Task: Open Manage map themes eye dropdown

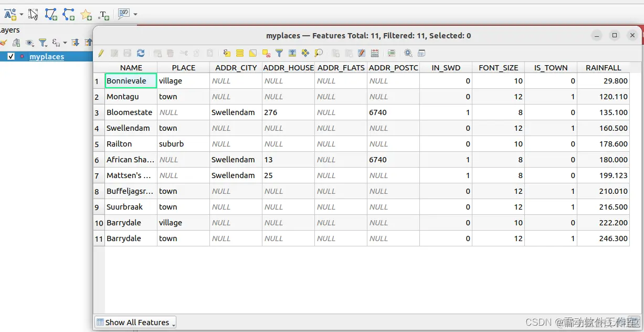Action: [30, 43]
